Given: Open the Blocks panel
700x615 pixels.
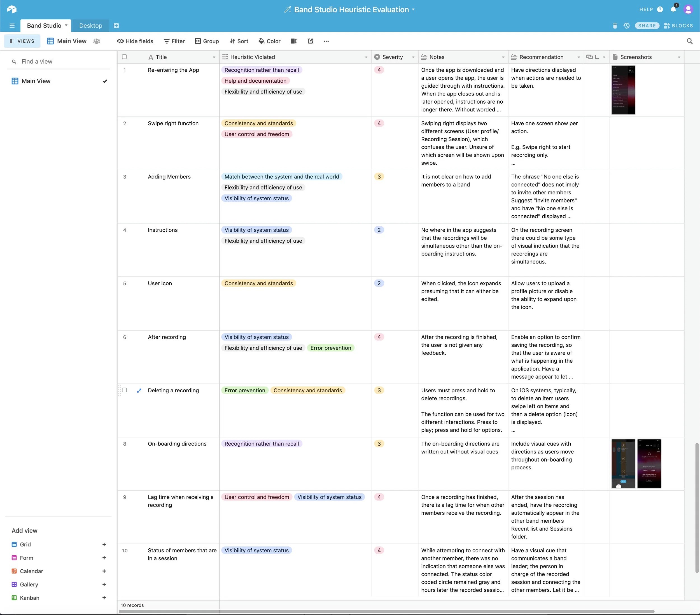Looking at the screenshot, I should tap(678, 26).
